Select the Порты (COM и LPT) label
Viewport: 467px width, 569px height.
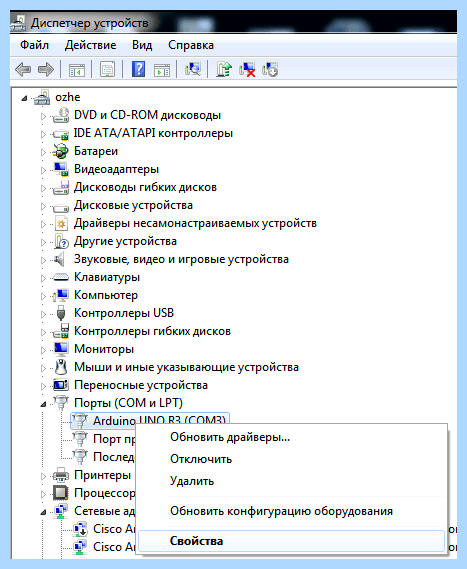point(128,403)
